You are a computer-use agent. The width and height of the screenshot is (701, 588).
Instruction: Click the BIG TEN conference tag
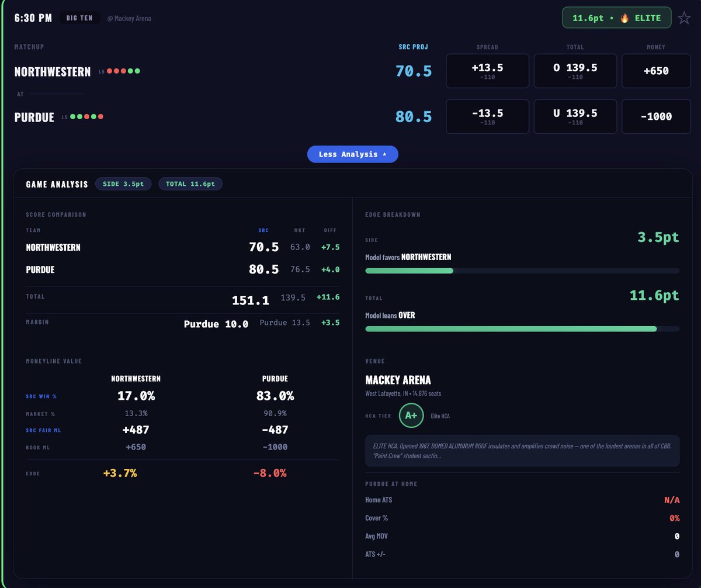tap(79, 18)
